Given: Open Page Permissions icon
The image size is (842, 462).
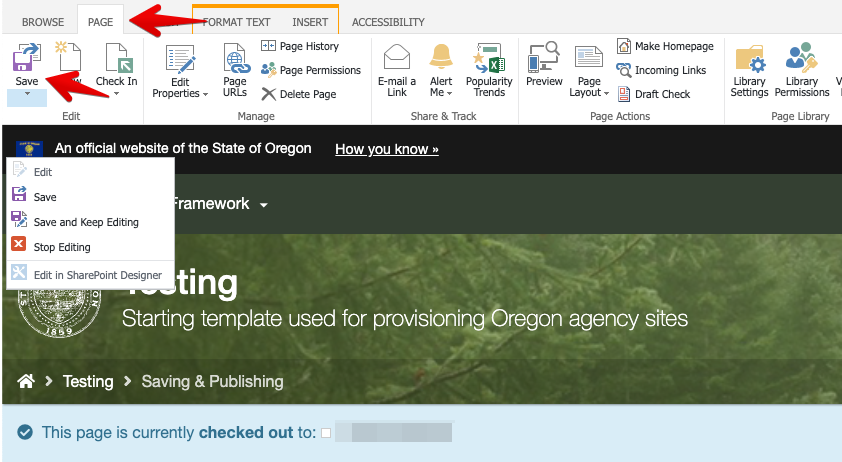Looking at the screenshot, I should (x=268, y=69).
